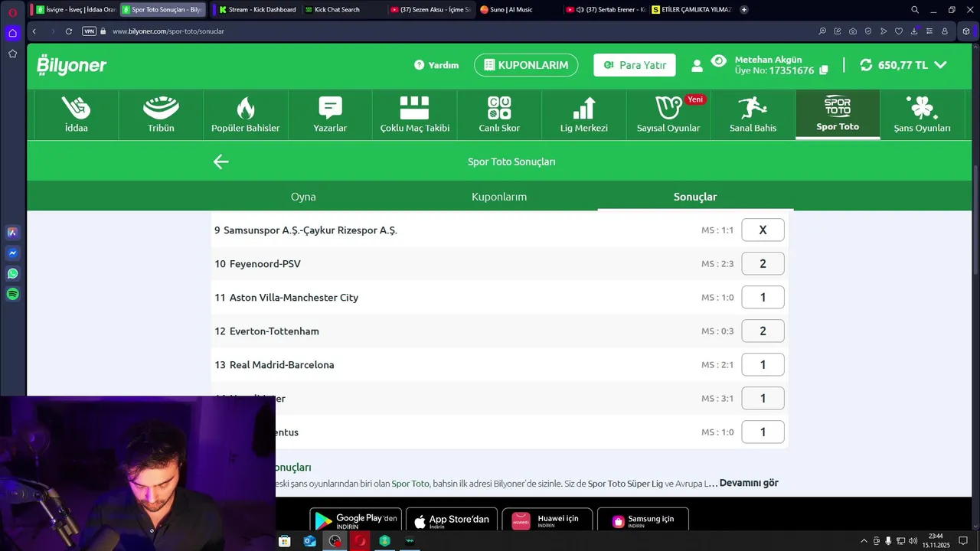Open Popüler Bahisler flame icon
The height and width of the screenshot is (551, 980).
(x=245, y=108)
